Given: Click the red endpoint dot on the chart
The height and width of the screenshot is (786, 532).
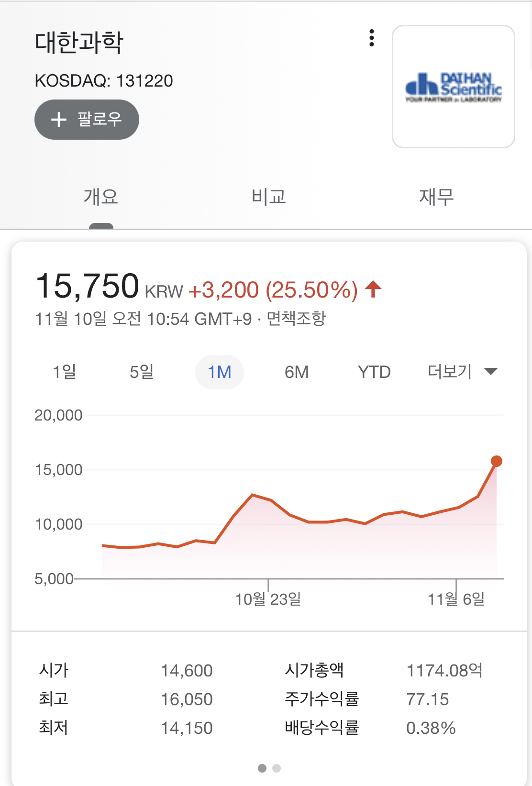Looking at the screenshot, I should coord(497,461).
